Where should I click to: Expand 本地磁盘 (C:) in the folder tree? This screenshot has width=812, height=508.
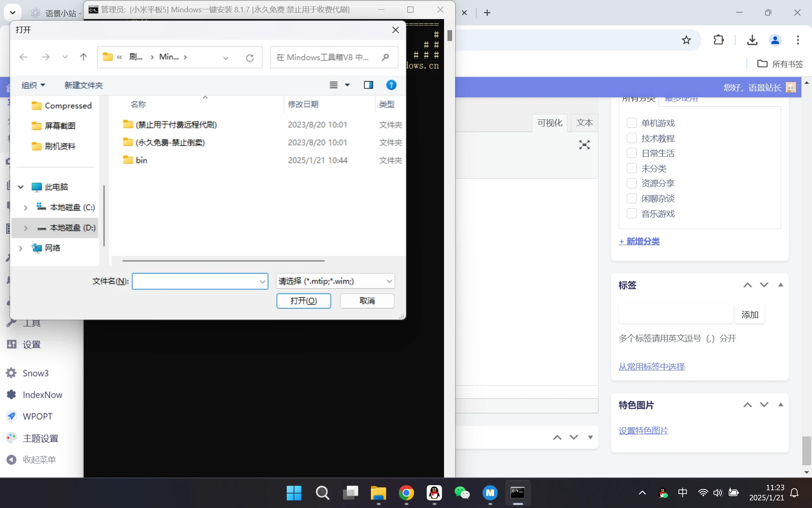click(25, 207)
